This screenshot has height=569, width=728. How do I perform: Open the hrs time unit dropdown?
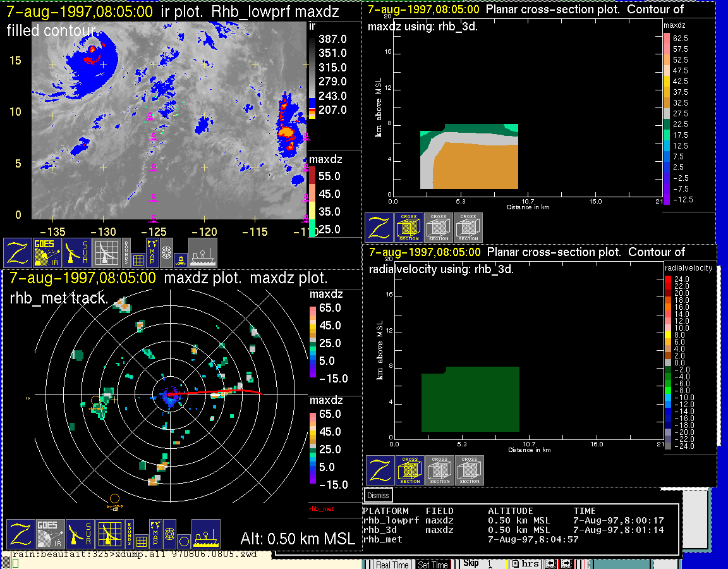(x=525, y=564)
